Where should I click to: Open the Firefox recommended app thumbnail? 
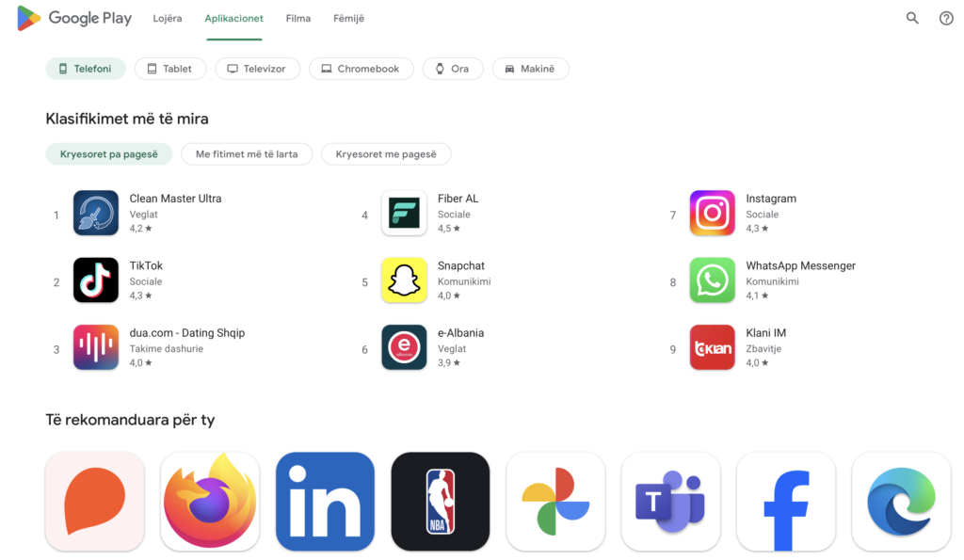(x=210, y=501)
